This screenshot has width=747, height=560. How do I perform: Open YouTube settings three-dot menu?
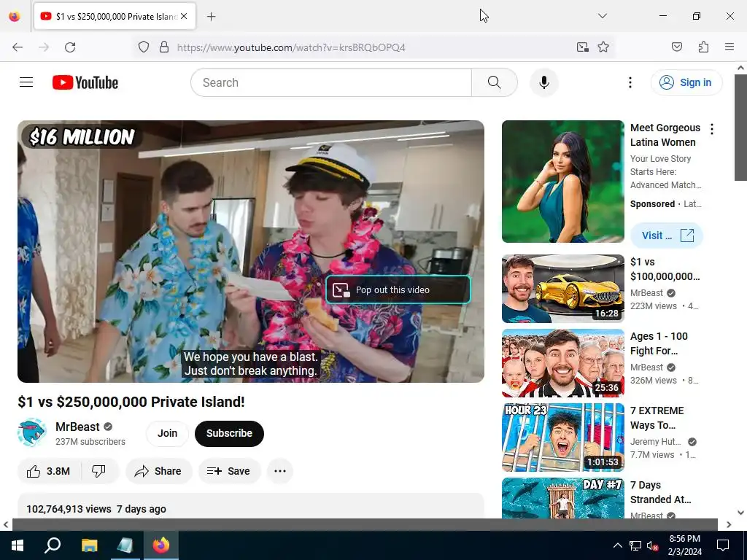click(x=630, y=82)
